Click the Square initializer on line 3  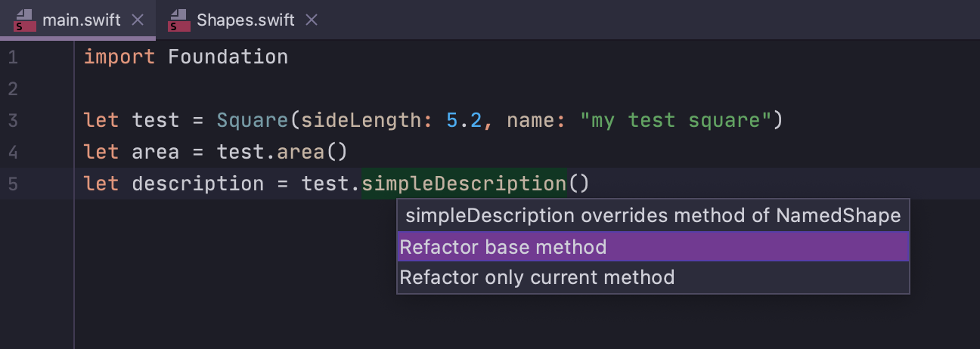click(x=253, y=120)
